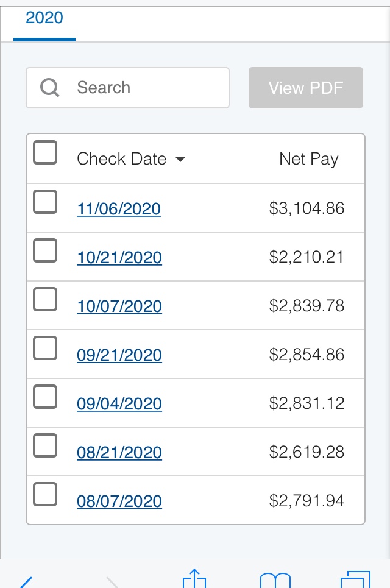
Task: Open the Safari tabs overview icon
Action: coord(355,580)
